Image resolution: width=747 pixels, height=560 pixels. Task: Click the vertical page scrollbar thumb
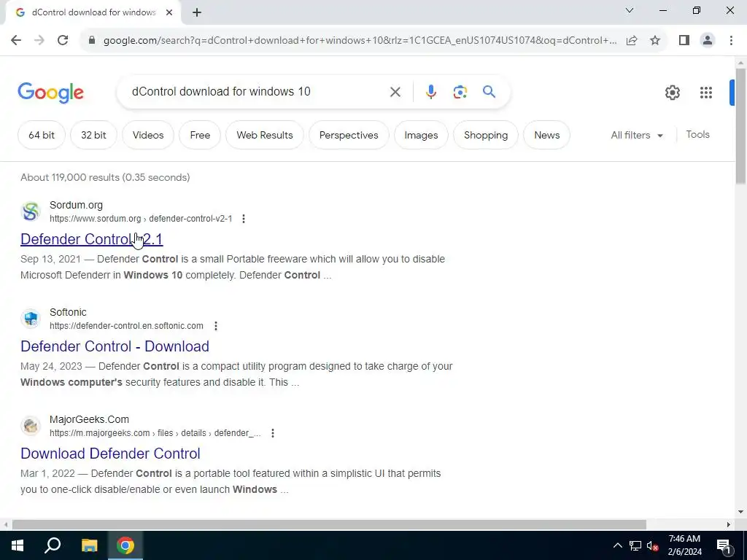[740, 126]
